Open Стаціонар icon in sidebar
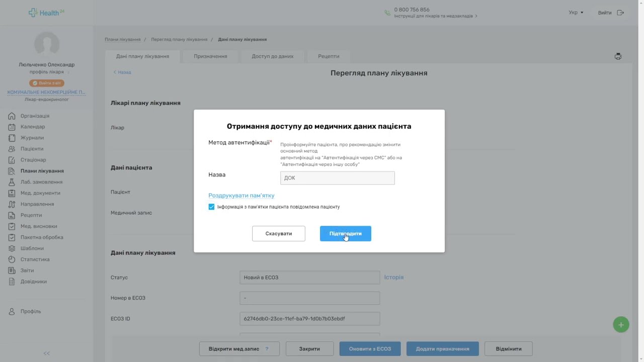Viewport: 644px width, 362px height. [12, 160]
